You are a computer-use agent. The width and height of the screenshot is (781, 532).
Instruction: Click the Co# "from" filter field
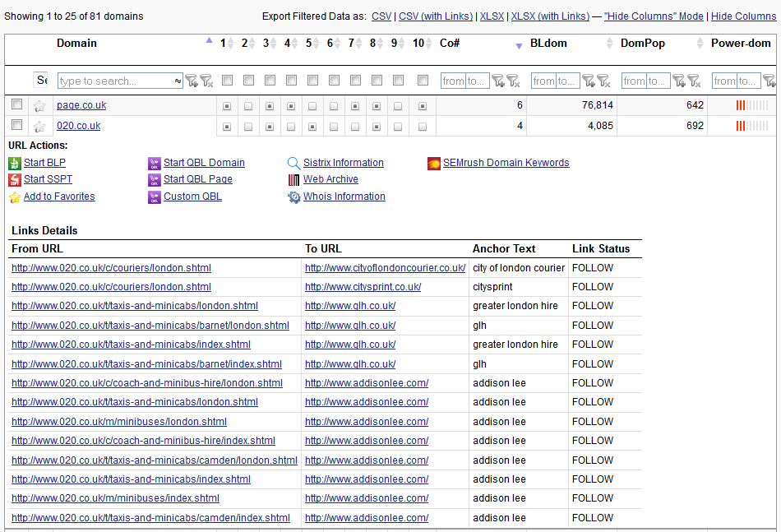tap(453, 81)
